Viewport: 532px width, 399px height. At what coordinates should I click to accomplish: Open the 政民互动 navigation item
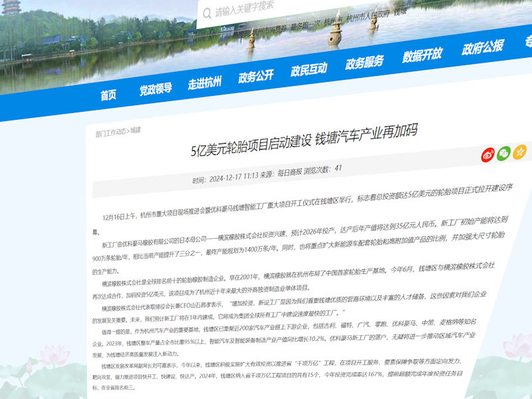309,69
